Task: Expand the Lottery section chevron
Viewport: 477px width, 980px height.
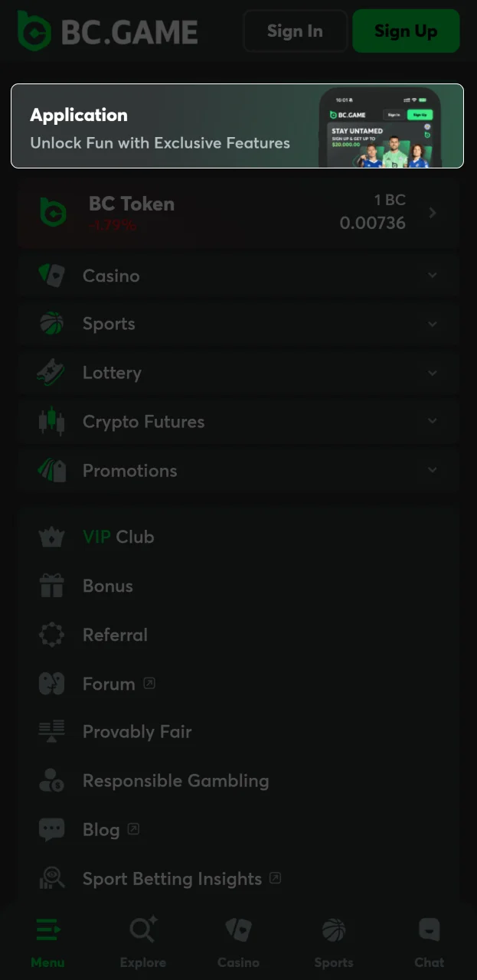Action: [433, 373]
